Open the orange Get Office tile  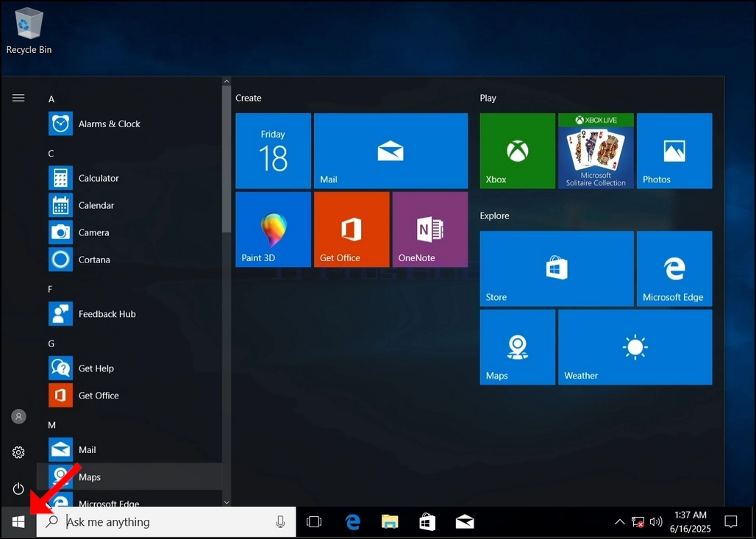pyautogui.click(x=352, y=229)
